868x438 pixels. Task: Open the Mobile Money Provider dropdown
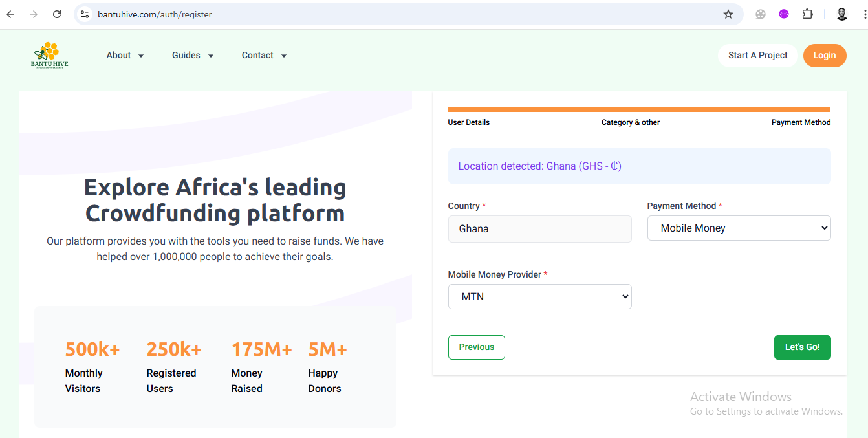coord(539,297)
